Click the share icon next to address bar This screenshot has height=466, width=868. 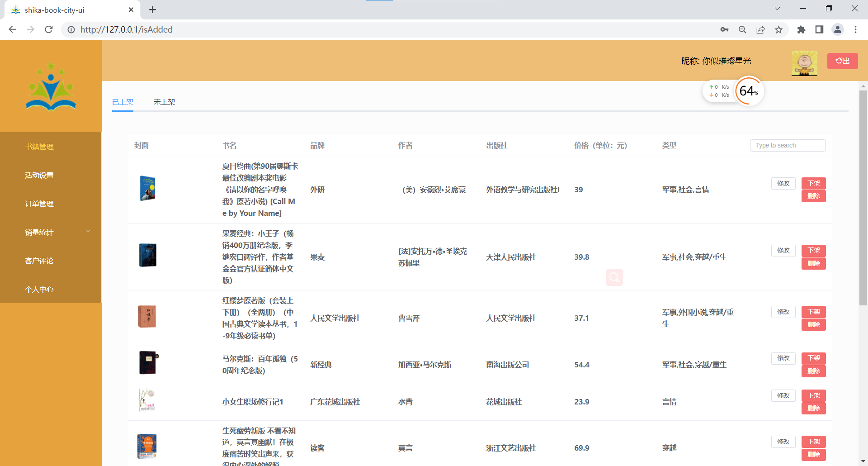[x=760, y=29]
